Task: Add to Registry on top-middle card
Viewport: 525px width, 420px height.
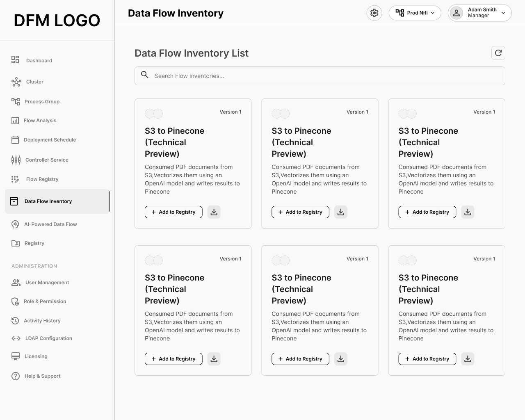Action: (x=300, y=212)
